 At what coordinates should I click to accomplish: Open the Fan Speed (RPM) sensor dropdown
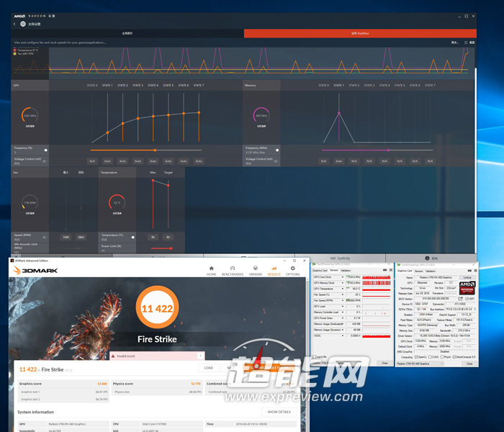(342, 300)
